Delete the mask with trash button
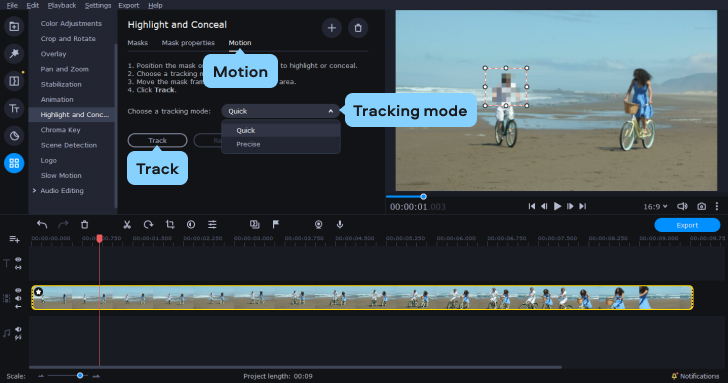 [x=358, y=28]
